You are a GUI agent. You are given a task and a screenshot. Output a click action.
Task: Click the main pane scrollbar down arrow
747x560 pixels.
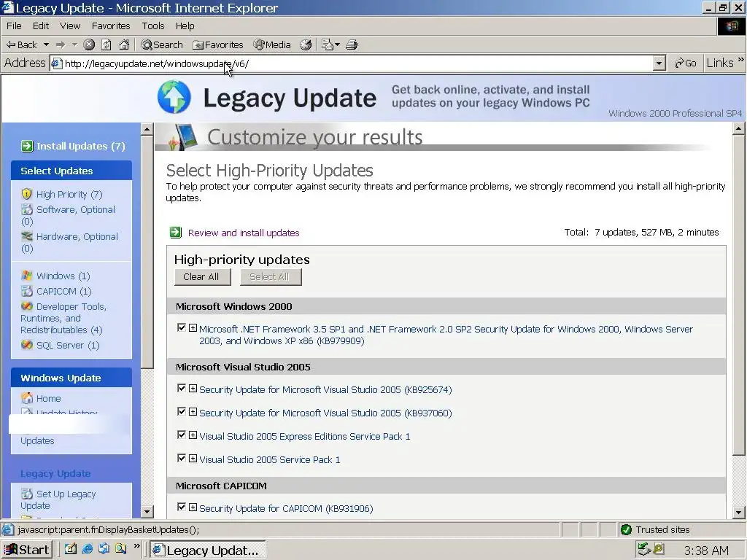[x=738, y=513]
